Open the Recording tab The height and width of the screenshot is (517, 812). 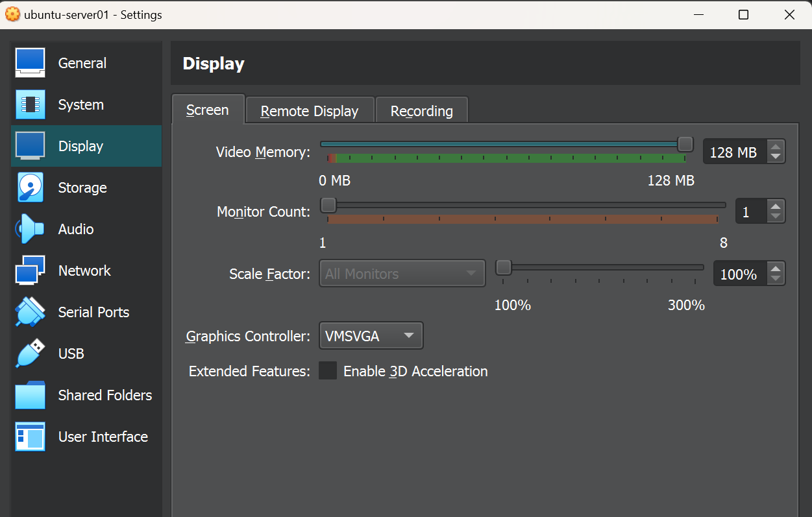(421, 111)
